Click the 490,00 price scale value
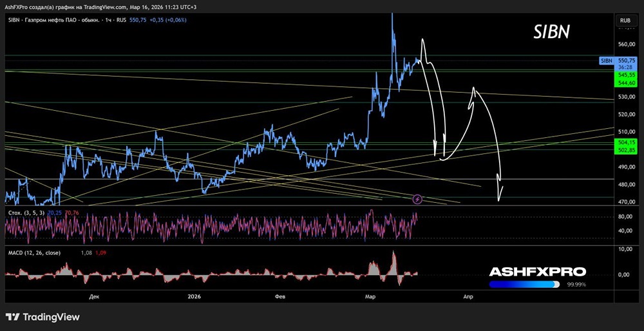Viewport: 644px width, 331px height. (627, 167)
